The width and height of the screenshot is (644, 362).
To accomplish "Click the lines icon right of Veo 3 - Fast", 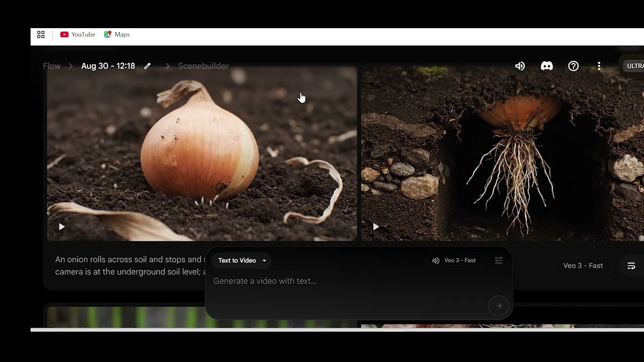I will coord(631,266).
